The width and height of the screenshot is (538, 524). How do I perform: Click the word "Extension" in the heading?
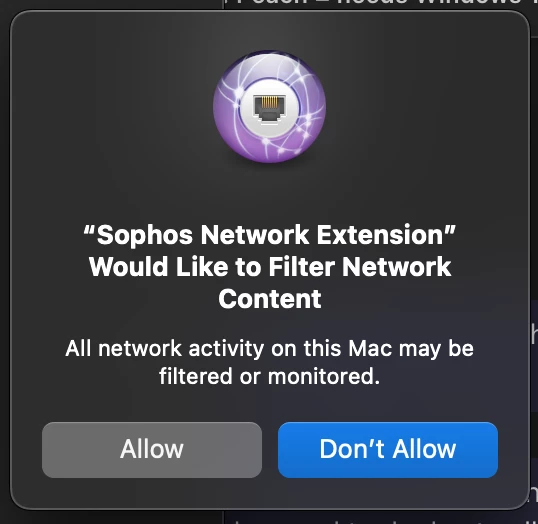380,235
